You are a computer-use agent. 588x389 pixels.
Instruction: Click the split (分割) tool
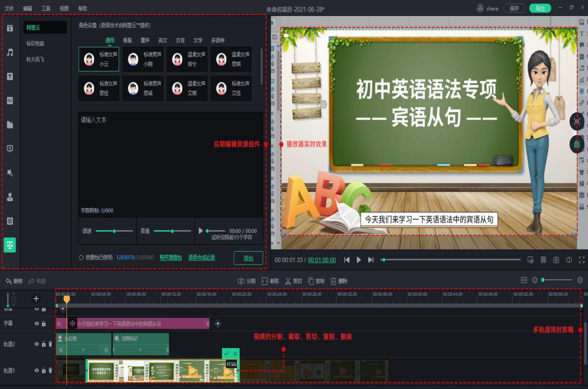coord(247,281)
